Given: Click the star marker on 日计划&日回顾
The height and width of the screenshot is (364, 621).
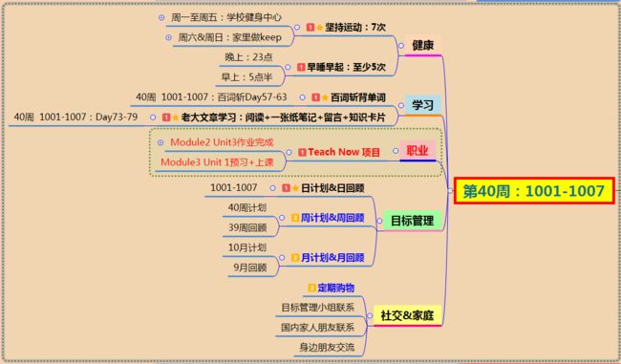Looking at the screenshot, I should (x=295, y=188).
